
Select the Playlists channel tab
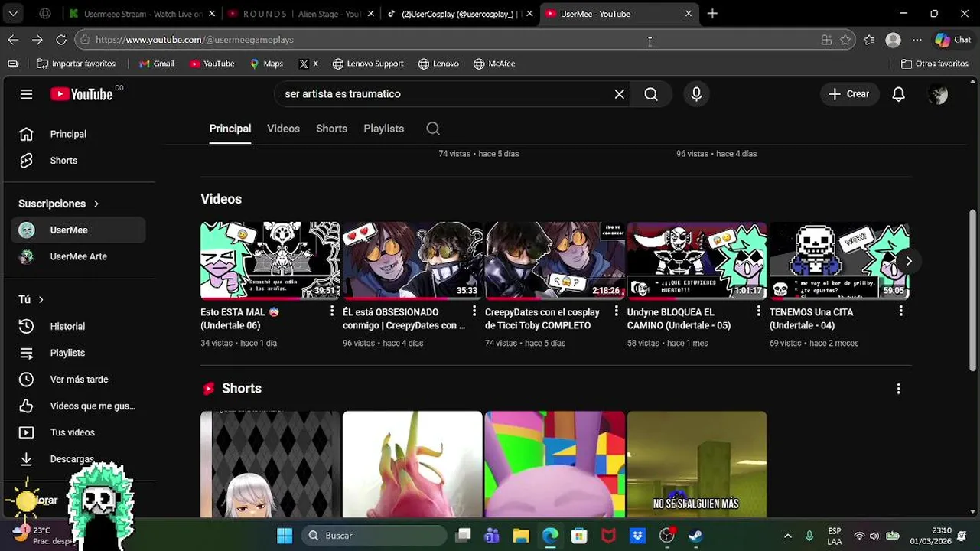(x=383, y=129)
